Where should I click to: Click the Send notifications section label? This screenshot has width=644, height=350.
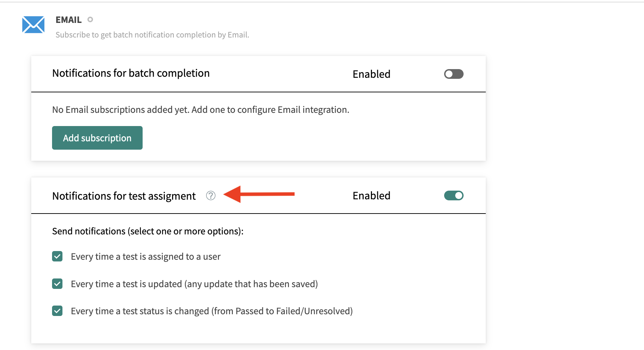click(148, 231)
